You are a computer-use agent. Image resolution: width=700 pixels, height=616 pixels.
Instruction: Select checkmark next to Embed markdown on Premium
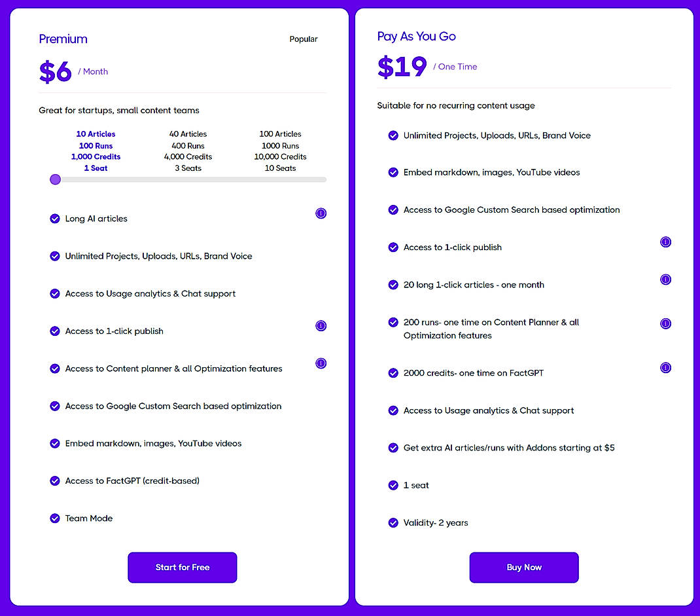[55, 443]
